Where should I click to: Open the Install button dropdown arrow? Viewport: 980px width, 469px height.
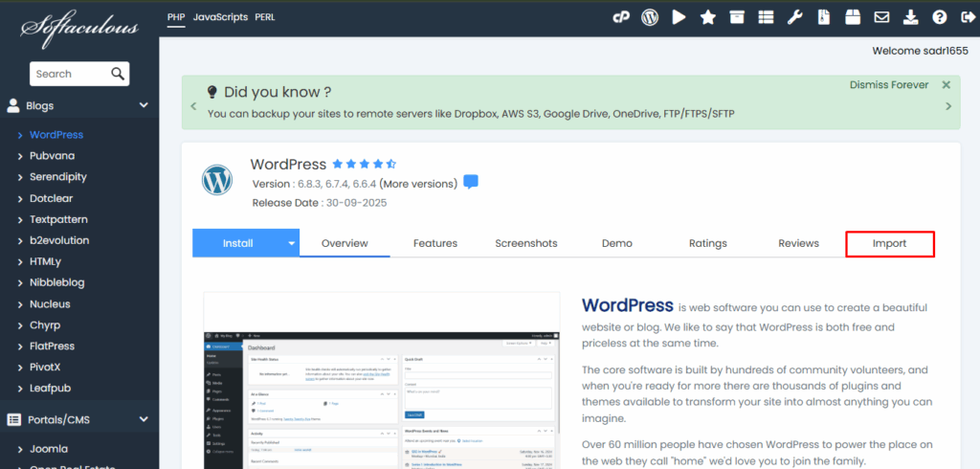pos(292,243)
